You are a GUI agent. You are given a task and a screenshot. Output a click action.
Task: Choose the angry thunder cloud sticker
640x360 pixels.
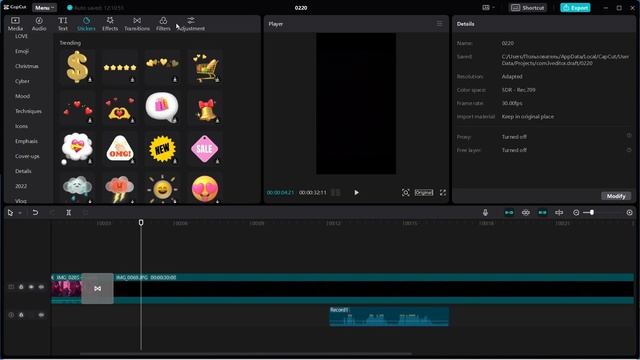point(120,188)
